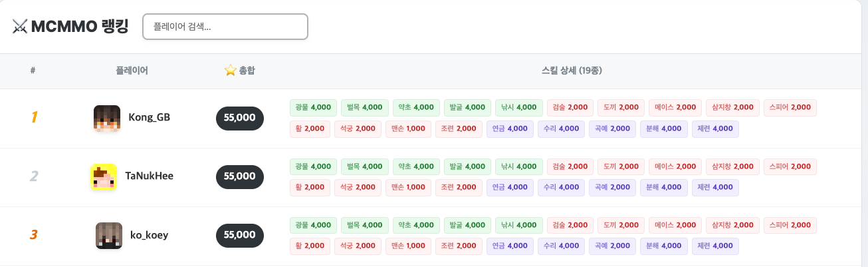Viewport: 868px width, 267px height.
Task: Click ko_koey's 메이스 2,000 skill chip
Action: (675, 225)
